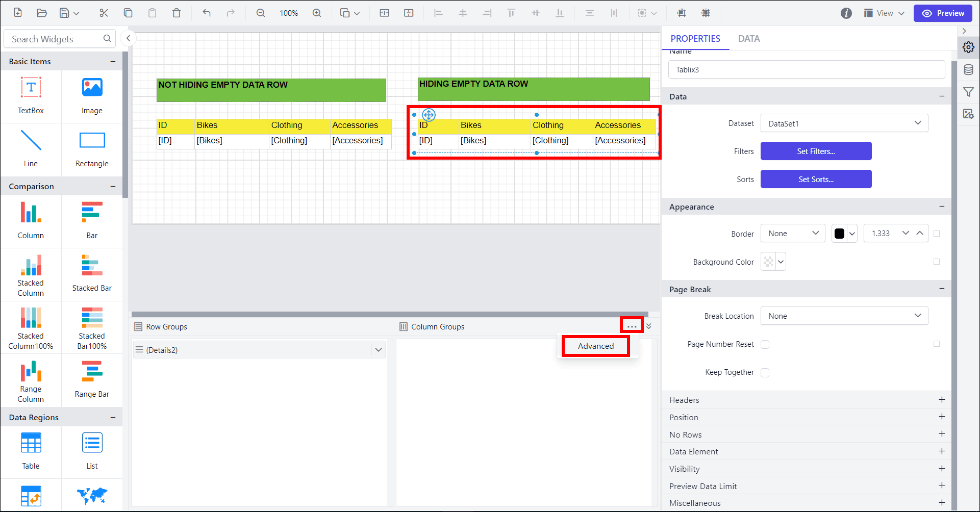Zoom in using the magnifier plus icon

click(317, 13)
